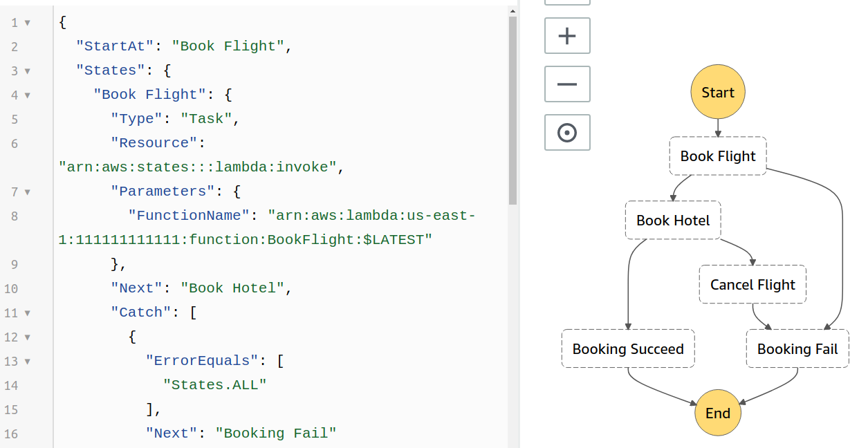
Task: Collapse the States block on line 3
Action: [28, 71]
